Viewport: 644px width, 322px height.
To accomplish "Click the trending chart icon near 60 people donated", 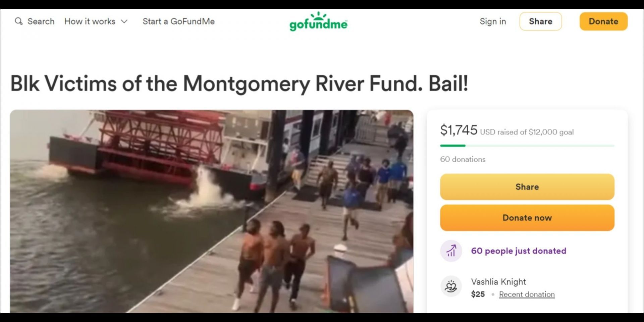I will (451, 251).
